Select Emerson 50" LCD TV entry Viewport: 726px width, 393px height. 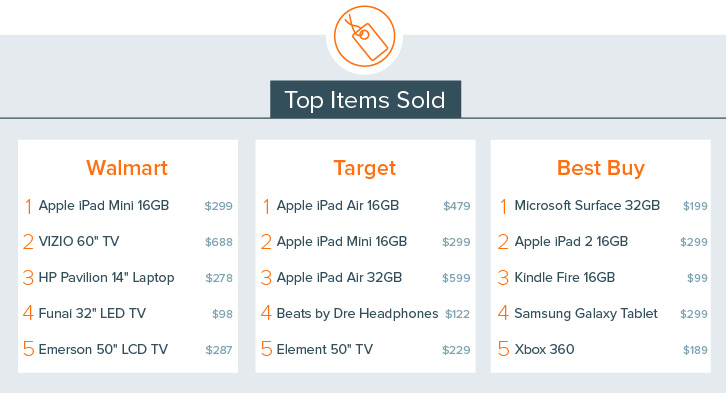(x=103, y=349)
